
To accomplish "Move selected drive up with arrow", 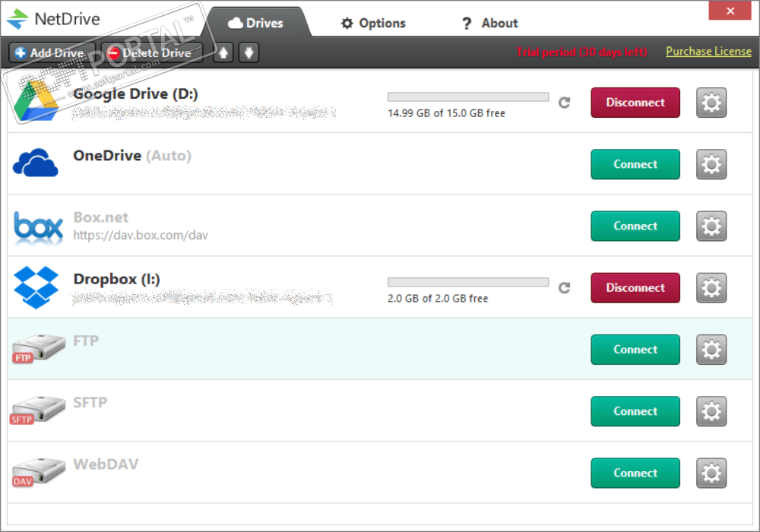I will click(223, 52).
